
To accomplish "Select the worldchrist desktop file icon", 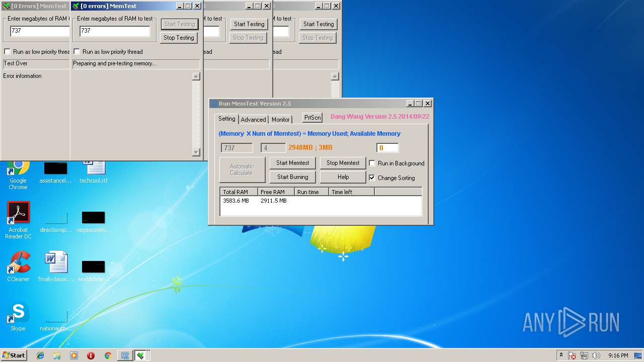I will pos(94,270).
